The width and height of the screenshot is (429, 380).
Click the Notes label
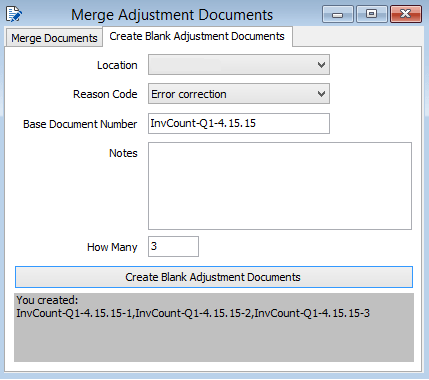123,153
